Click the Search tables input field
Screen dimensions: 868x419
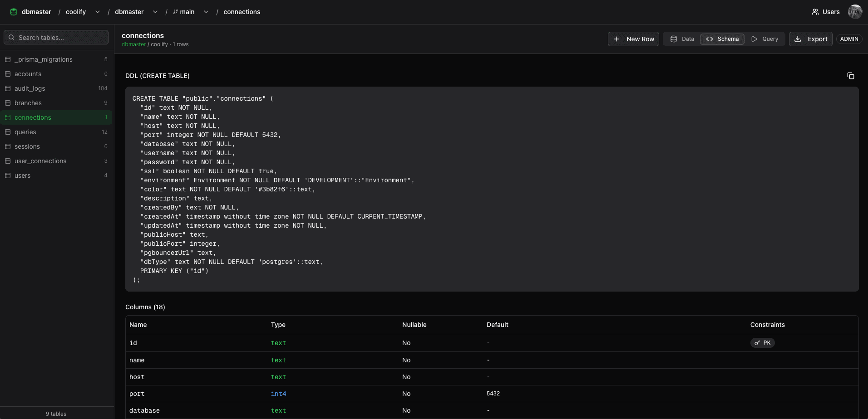[56, 37]
